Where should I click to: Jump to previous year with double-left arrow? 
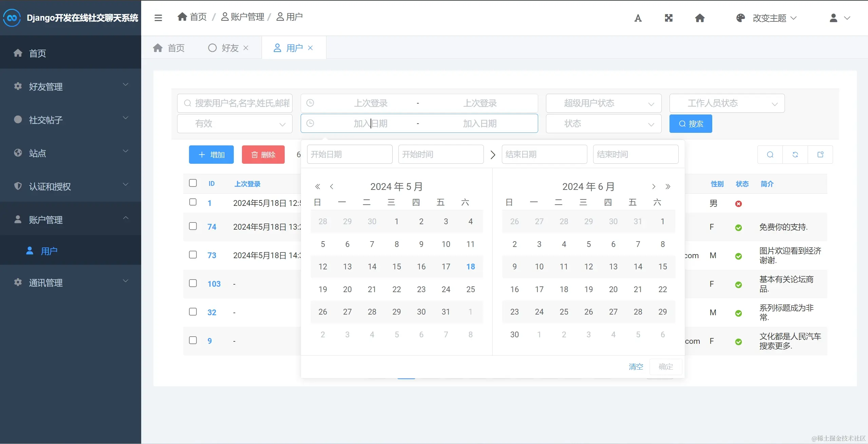tap(318, 187)
